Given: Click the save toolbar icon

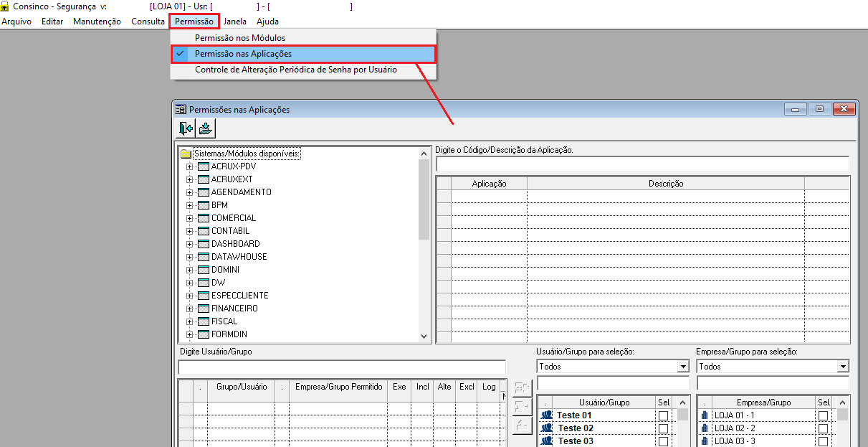Looking at the screenshot, I should [x=206, y=128].
